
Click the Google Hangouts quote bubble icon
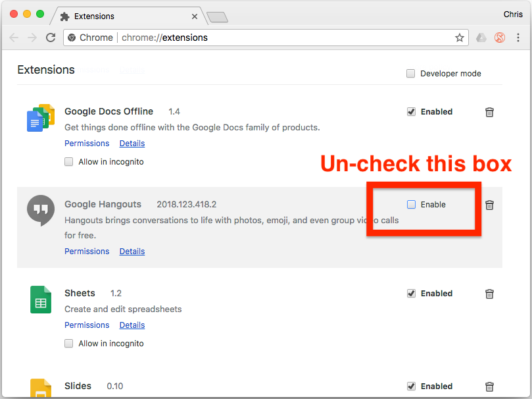41,211
